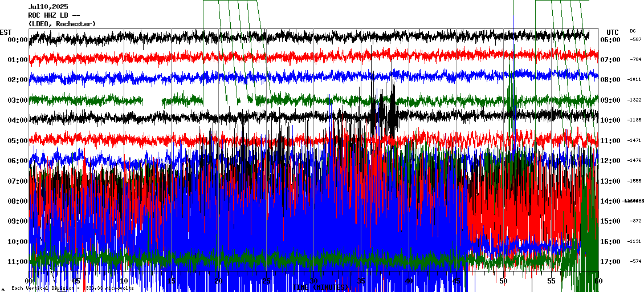Click the 14:00 UTC time label
This screenshot has width=644, height=296.
pos(610,201)
